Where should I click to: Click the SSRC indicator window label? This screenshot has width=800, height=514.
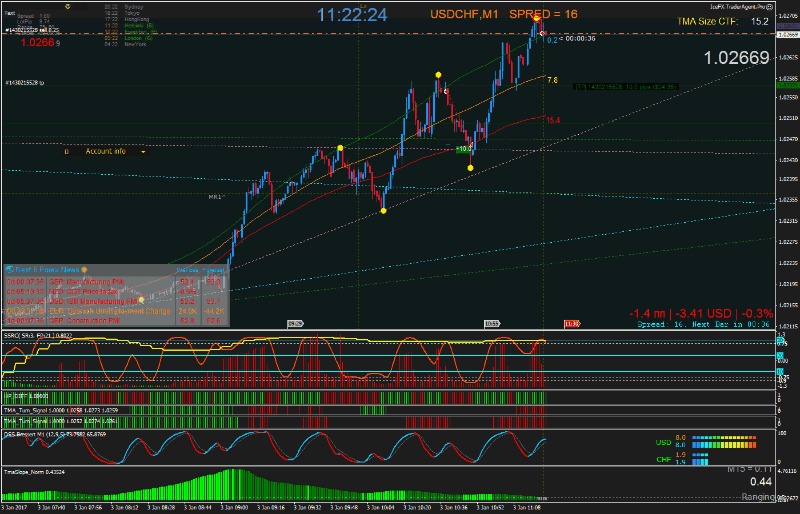[38, 335]
